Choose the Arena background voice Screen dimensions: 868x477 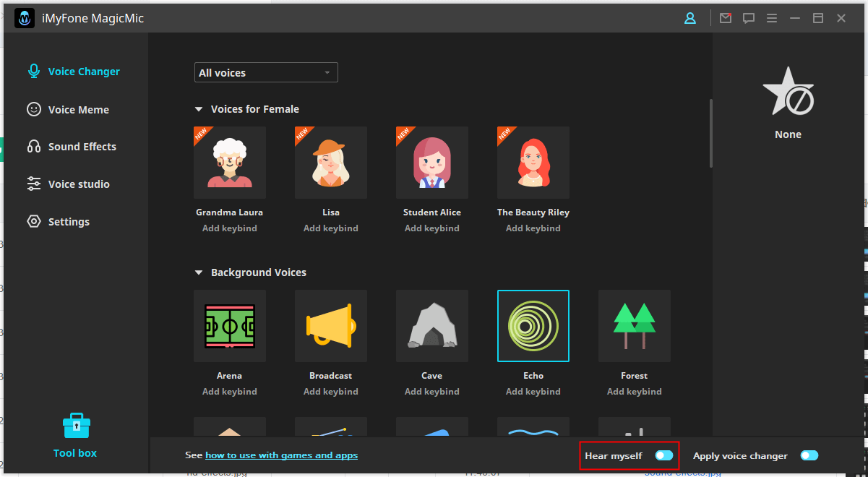(230, 326)
